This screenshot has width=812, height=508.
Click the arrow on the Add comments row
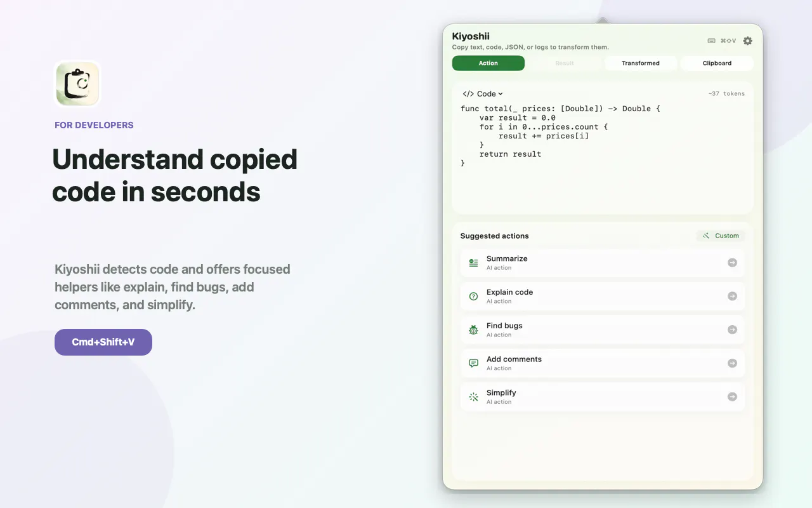tap(732, 363)
